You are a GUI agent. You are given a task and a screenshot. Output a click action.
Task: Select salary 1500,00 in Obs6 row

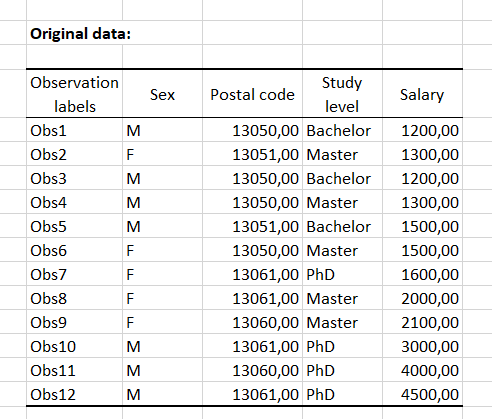click(422, 250)
